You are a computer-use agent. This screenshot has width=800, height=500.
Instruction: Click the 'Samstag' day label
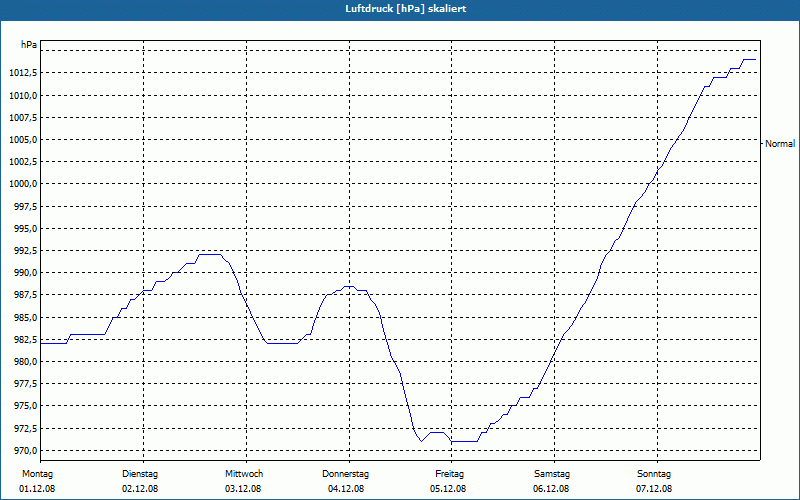click(x=552, y=474)
